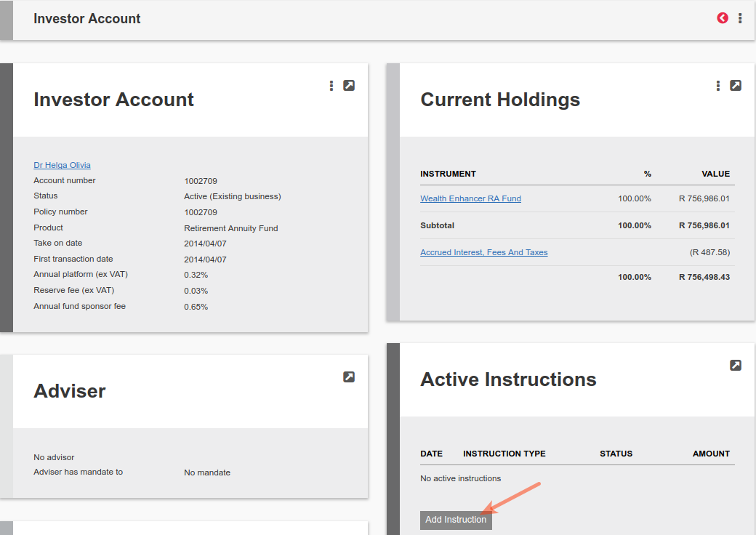Click the INSTRUMENT column header

pyautogui.click(x=448, y=174)
